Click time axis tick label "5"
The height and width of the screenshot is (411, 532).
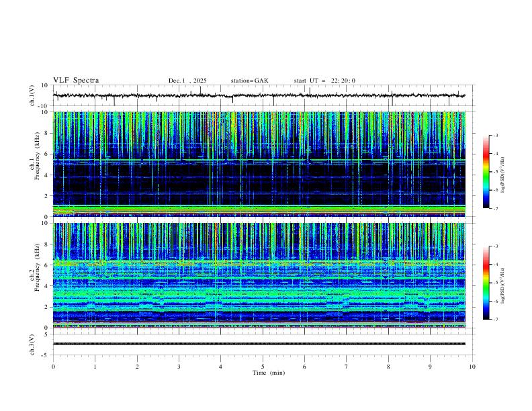[x=263, y=367]
